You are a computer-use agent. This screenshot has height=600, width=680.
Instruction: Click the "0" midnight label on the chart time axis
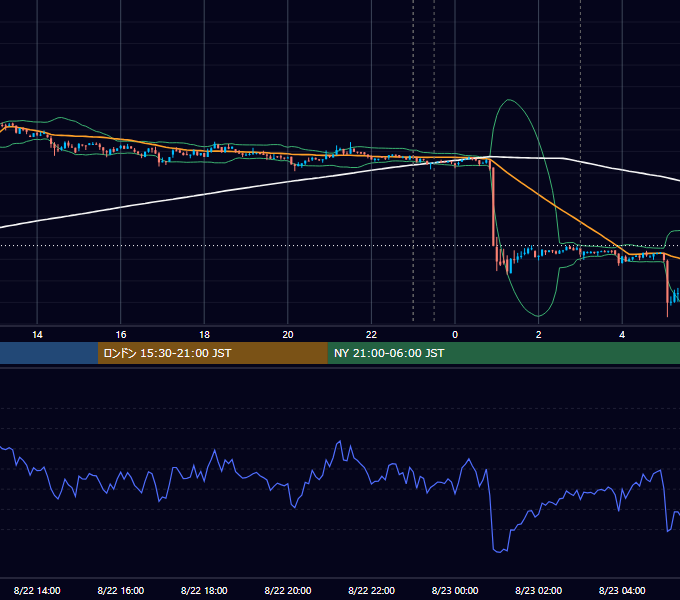coord(455,335)
